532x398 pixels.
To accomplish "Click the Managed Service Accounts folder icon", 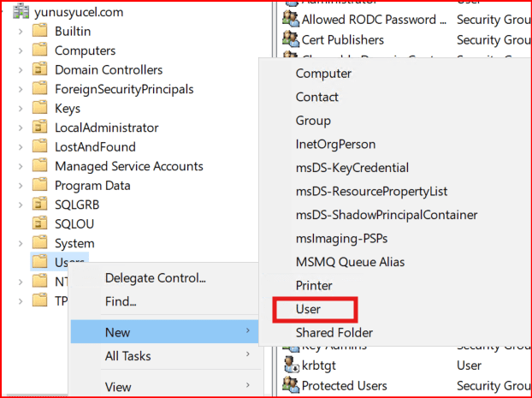I will coord(39,166).
